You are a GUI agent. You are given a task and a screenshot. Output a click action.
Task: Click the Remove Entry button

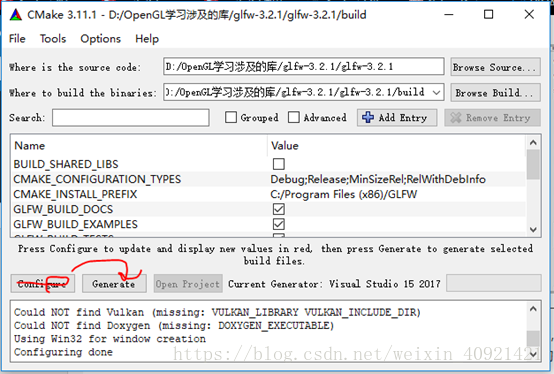tap(493, 118)
